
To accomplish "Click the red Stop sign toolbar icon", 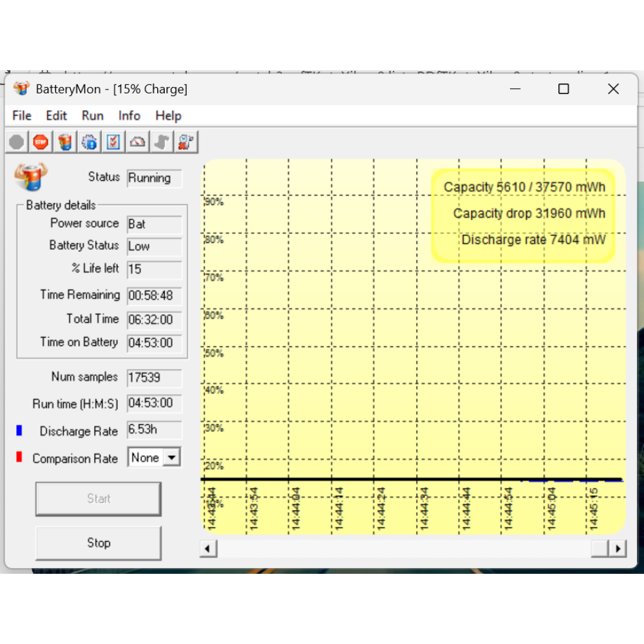I will coord(41,142).
